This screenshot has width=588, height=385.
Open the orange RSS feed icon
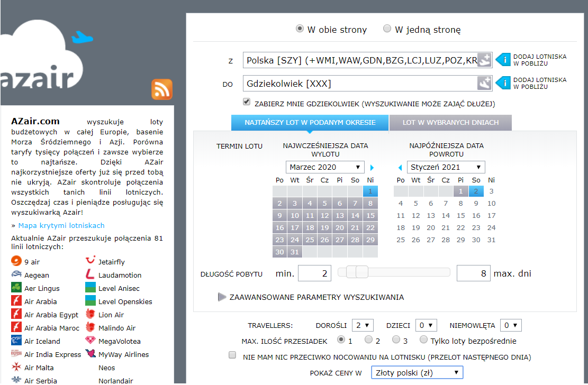(x=161, y=89)
